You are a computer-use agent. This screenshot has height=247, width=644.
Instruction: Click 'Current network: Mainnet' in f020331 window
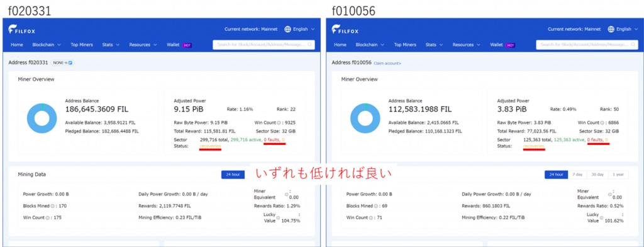coord(250,29)
